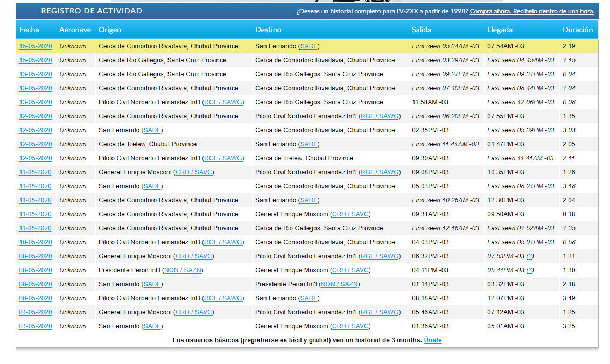This screenshot has width=610, height=364.
Task: Click the (?) link next to 07:53PM arrival
Action: pyautogui.click(x=530, y=256)
